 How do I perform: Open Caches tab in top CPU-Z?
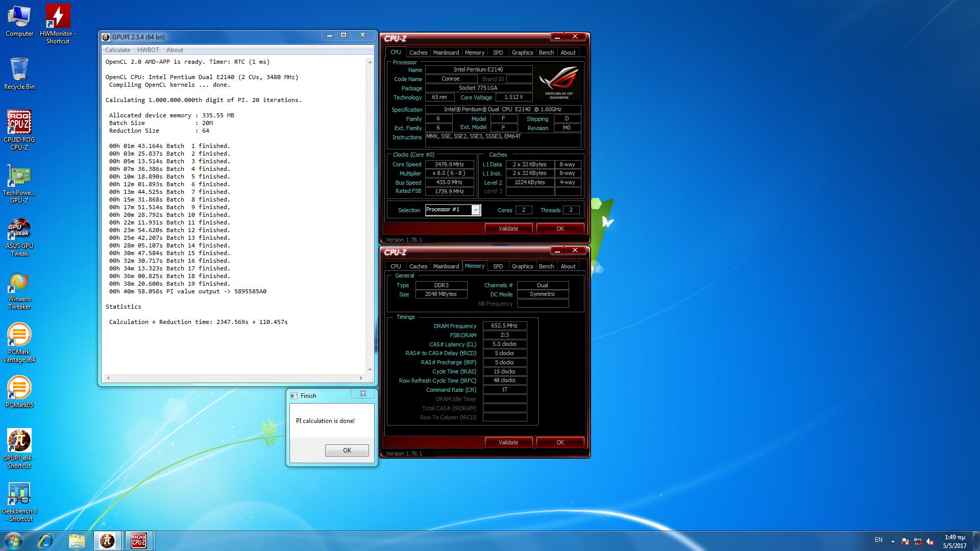pyautogui.click(x=418, y=53)
